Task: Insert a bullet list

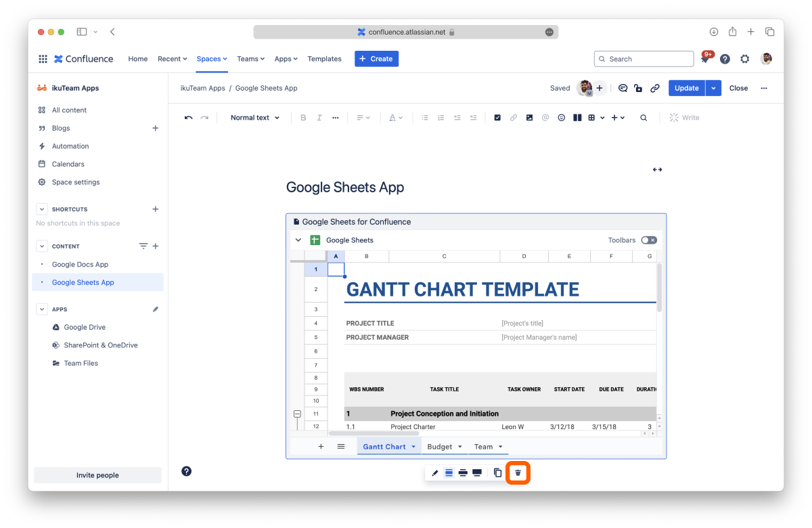Action: coord(425,118)
